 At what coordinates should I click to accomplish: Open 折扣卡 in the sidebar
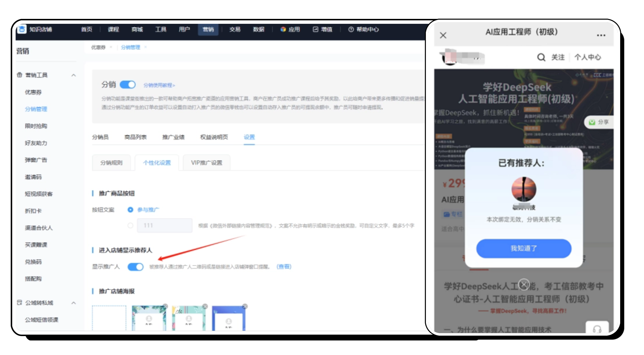point(33,211)
